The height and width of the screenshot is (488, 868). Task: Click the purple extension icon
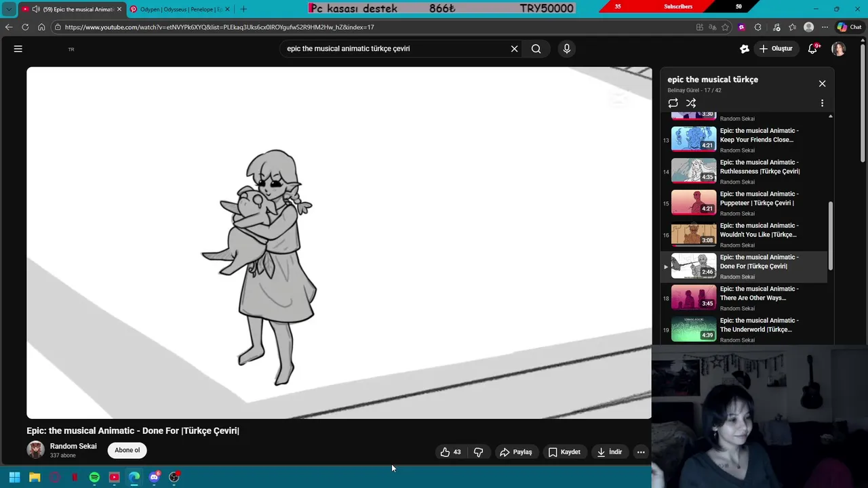pos(741,27)
